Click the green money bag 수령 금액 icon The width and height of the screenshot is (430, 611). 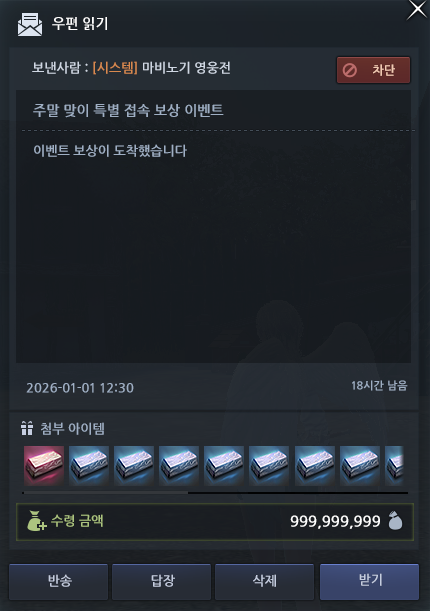pos(36,521)
